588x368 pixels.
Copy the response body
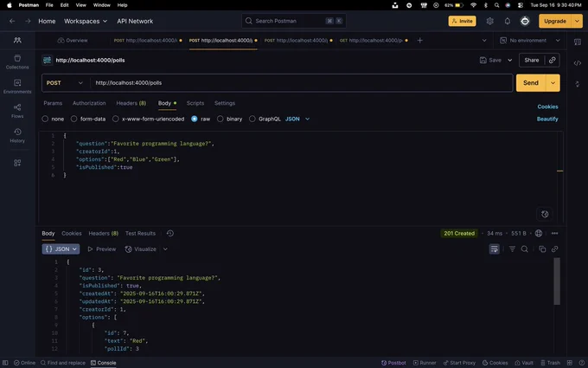pos(542,249)
